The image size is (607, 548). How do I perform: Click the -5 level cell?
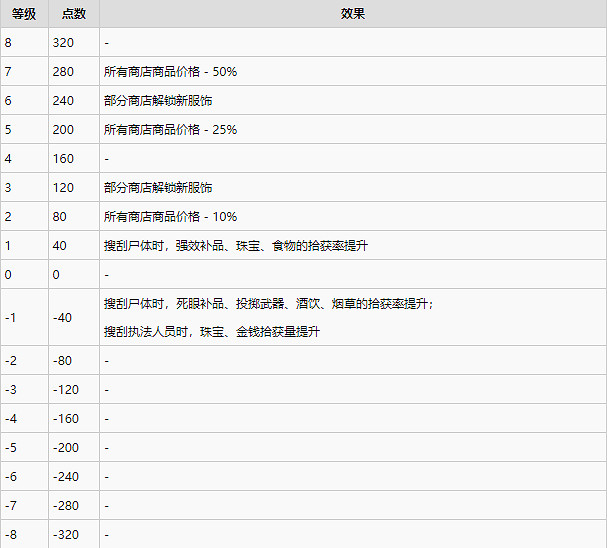pyautogui.click(x=11, y=448)
